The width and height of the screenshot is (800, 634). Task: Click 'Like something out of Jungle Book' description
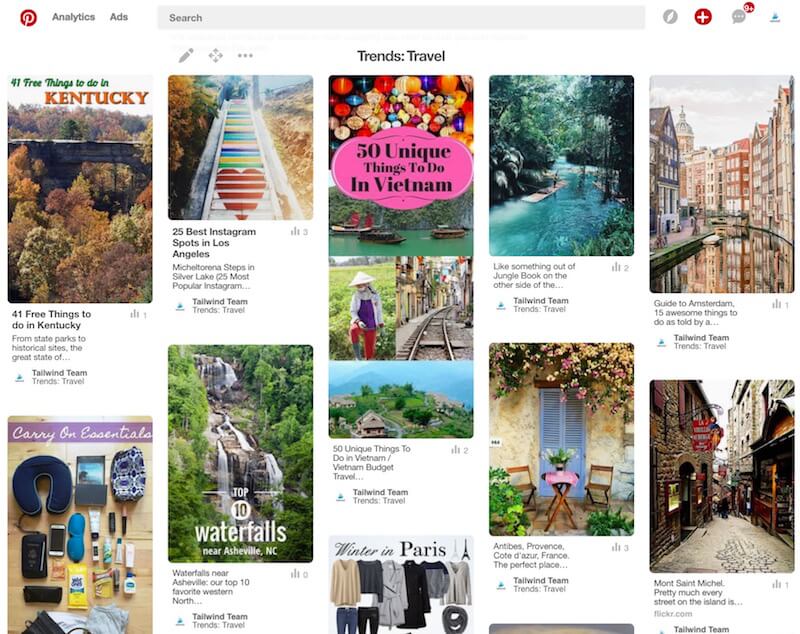(x=534, y=275)
